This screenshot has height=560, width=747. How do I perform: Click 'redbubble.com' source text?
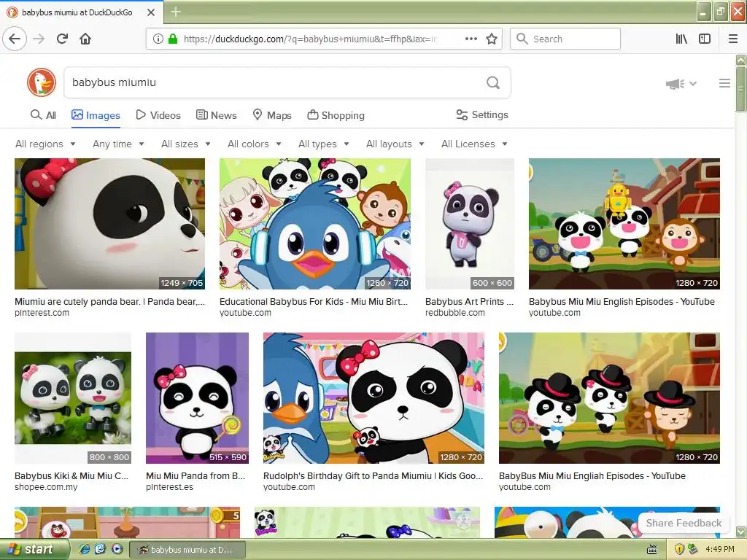[455, 313]
